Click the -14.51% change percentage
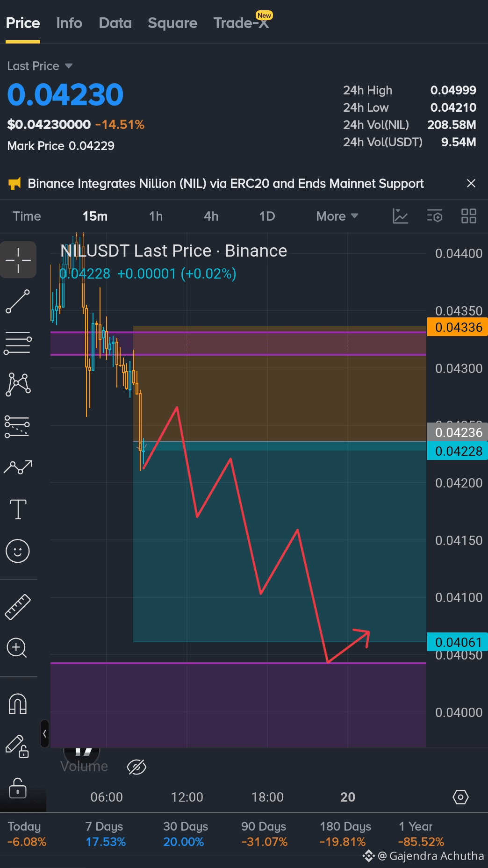 pos(120,125)
